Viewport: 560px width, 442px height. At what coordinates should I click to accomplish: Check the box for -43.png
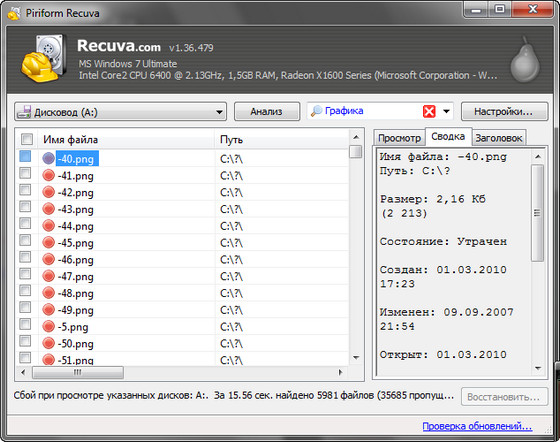pyautogui.click(x=25, y=207)
